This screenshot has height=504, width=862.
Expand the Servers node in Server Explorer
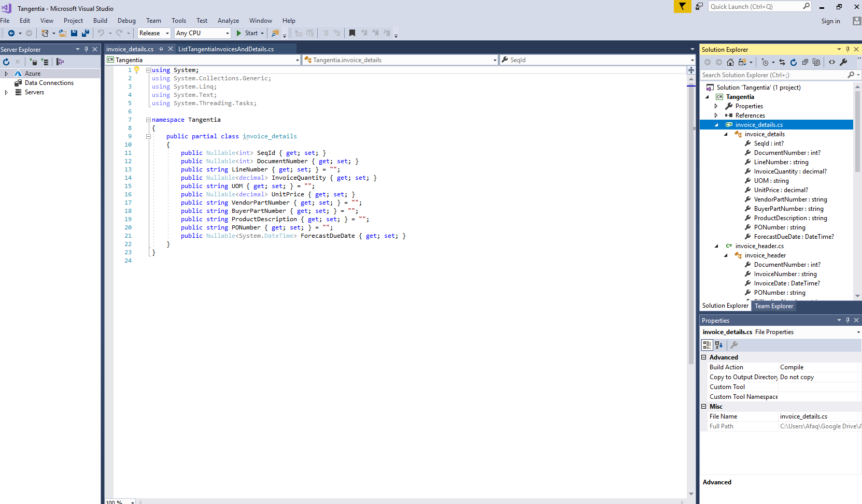(x=6, y=92)
